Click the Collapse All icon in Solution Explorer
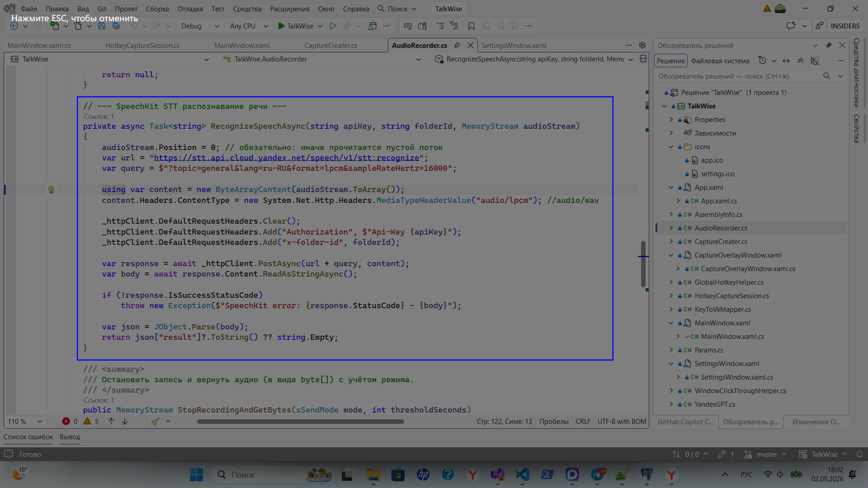Screen dimensions: 868x488 pyautogui.click(x=800, y=61)
